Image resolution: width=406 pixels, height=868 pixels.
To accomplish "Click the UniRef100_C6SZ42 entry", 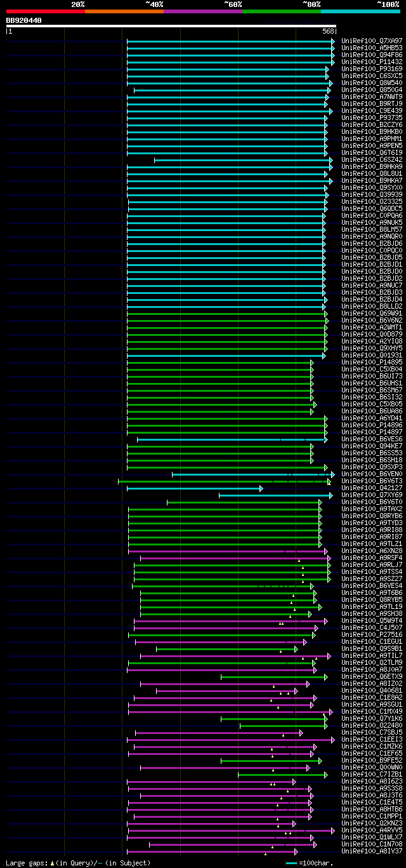I will tap(372, 159).
